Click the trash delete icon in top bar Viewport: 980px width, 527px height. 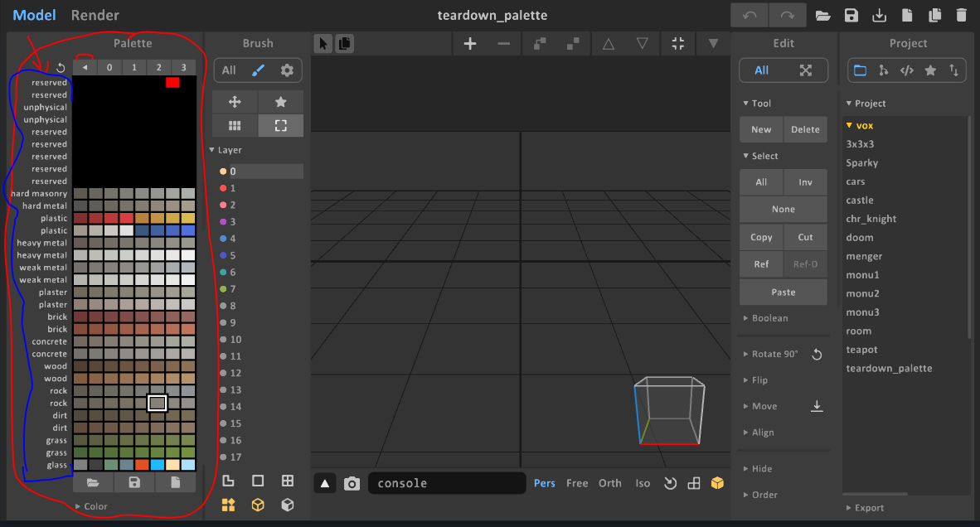[x=961, y=15]
